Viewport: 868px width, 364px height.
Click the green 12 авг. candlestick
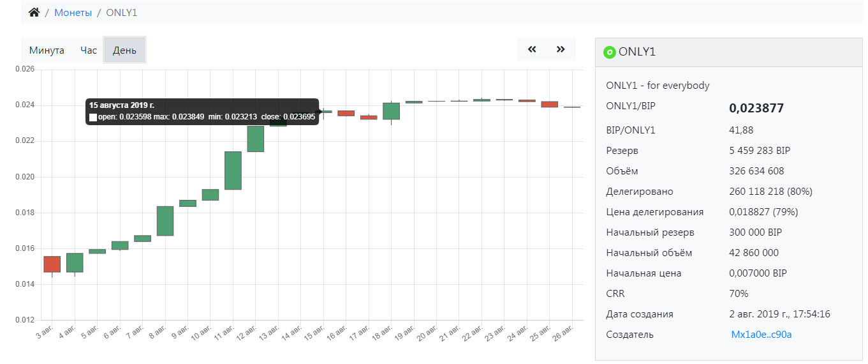click(x=256, y=139)
